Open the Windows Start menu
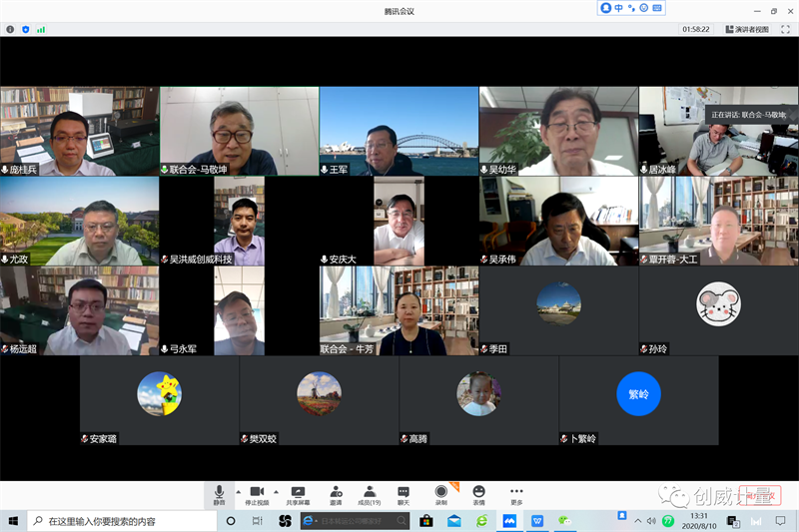Viewport: 799px width, 532px height. point(13,521)
